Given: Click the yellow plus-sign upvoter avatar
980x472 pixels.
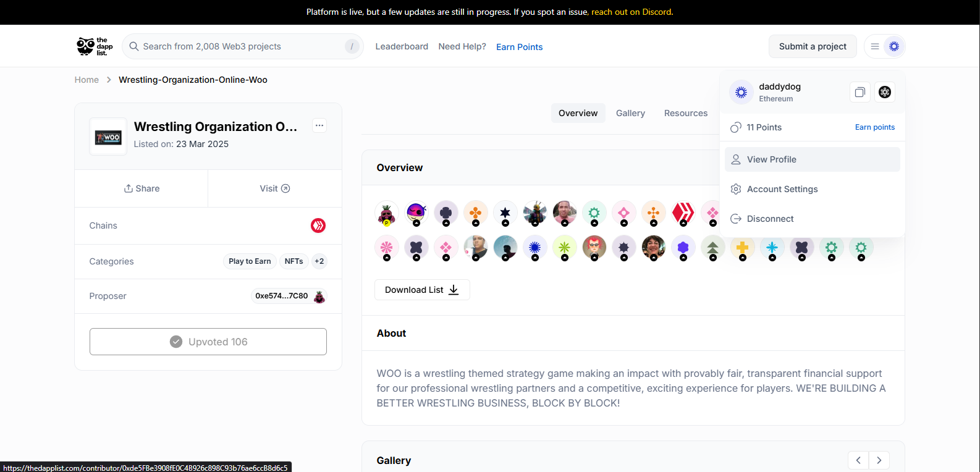Looking at the screenshot, I should click(743, 248).
